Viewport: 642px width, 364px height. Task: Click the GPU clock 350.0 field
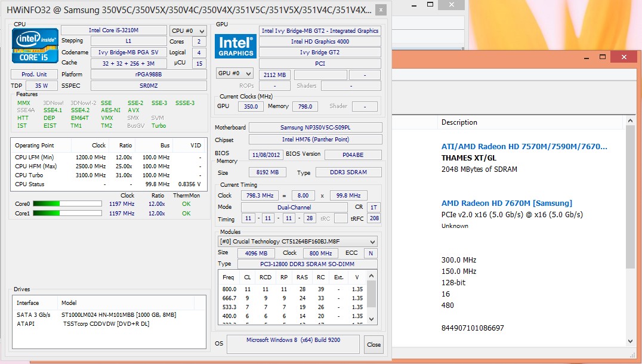(251, 106)
